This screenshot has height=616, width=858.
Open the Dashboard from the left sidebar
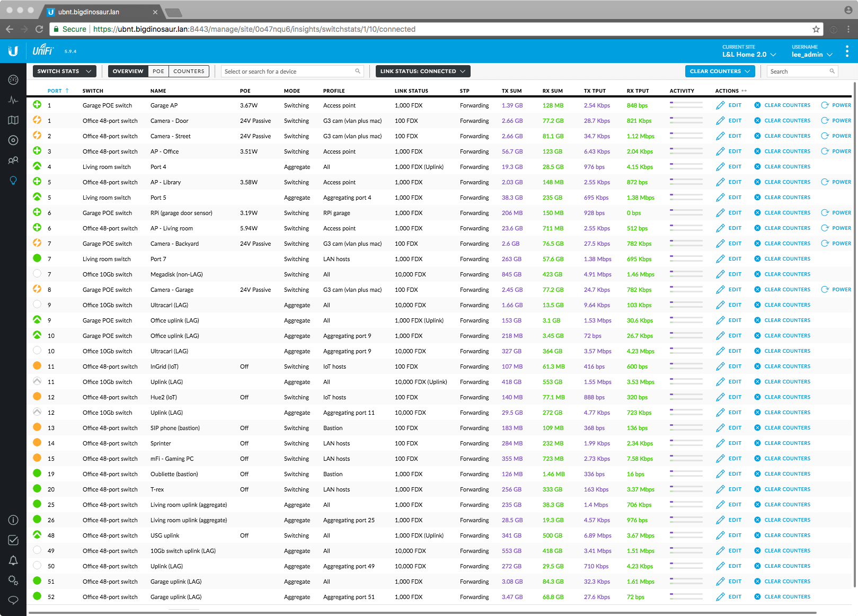13,80
